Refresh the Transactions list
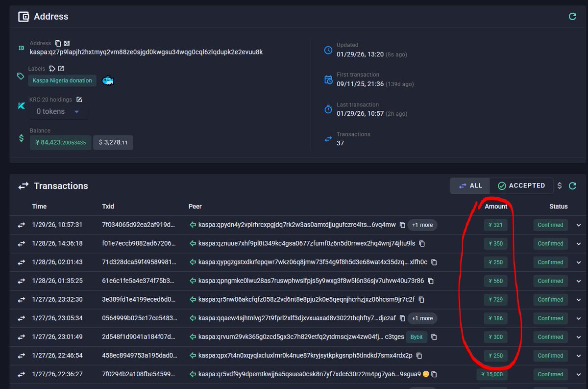The width and height of the screenshot is (588, 389). [x=572, y=186]
